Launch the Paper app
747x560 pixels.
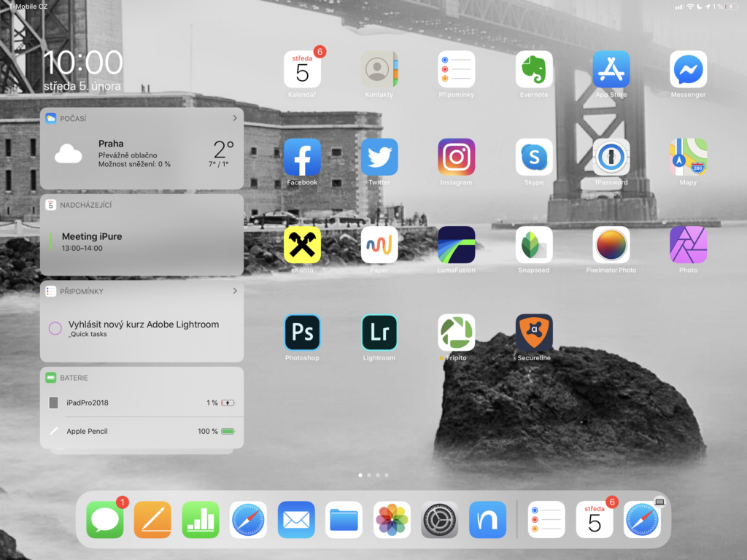[379, 245]
